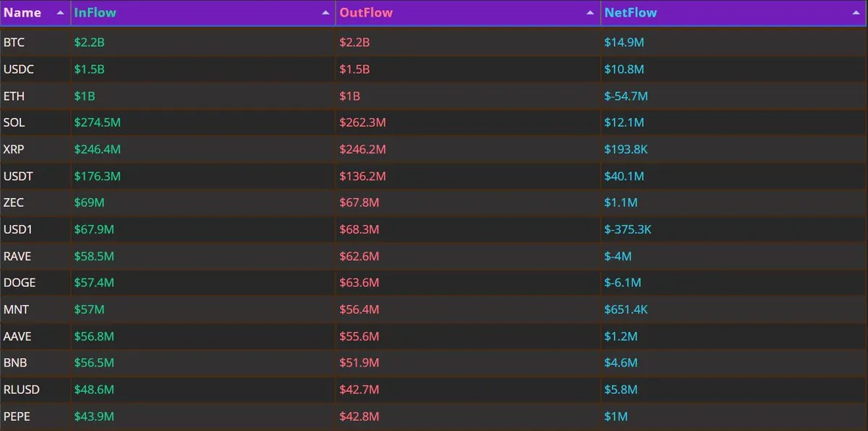Select the NetFlow column header label
Image resolution: width=868 pixels, height=431 pixels.
tap(631, 13)
